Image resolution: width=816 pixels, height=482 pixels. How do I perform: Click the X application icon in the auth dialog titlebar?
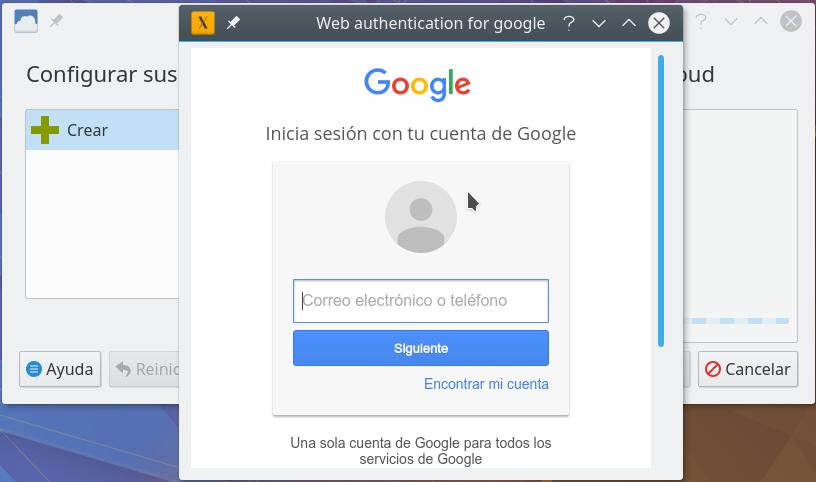point(203,23)
